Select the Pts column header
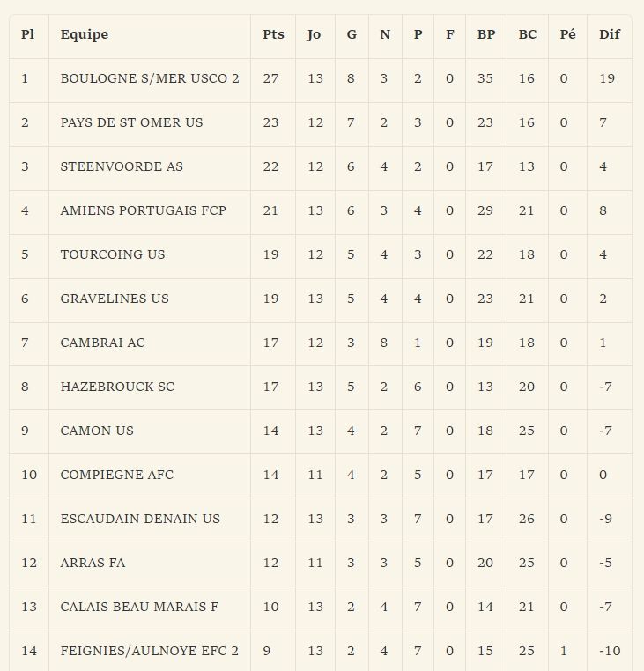Image resolution: width=644 pixels, height=671 pixels. pyautogui.click(x=273, y=34)
